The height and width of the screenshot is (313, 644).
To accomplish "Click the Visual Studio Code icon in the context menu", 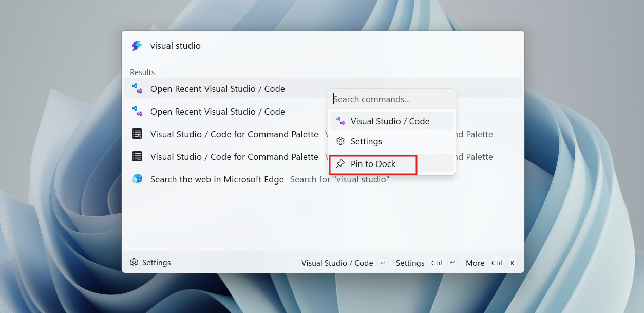I will [340, 121].
